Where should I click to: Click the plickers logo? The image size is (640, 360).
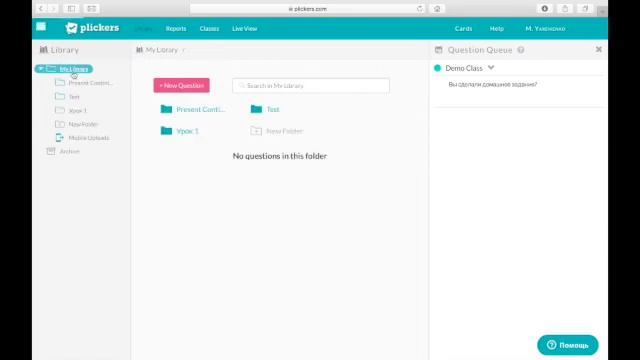point(92,28)
